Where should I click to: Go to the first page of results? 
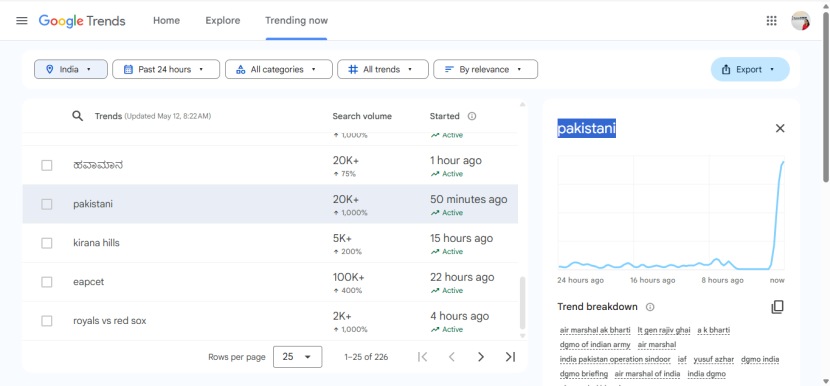422,357
